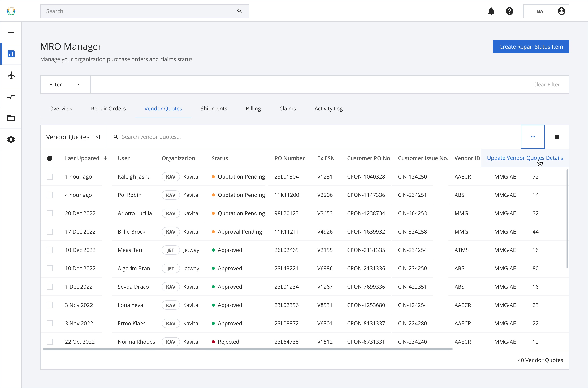Click the app logo icon
This screenshot has height=388, width=588.
tap(11, 11)
